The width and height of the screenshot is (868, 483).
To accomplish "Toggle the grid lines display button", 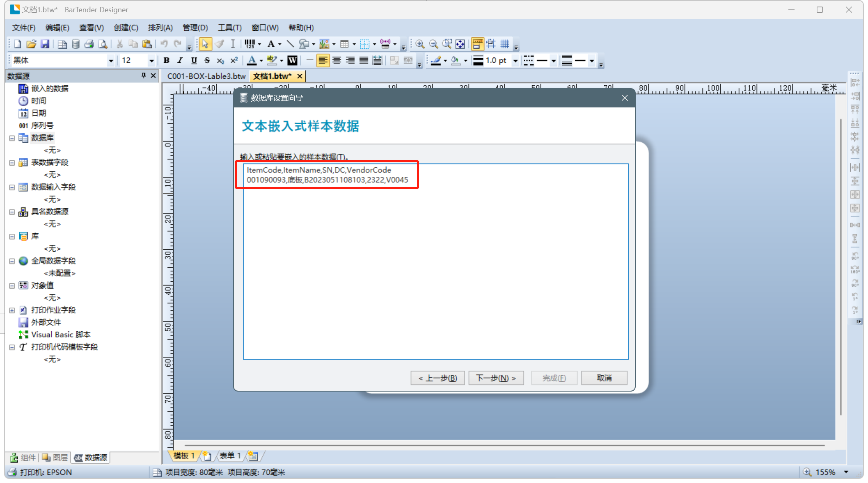I will (505, 44).
